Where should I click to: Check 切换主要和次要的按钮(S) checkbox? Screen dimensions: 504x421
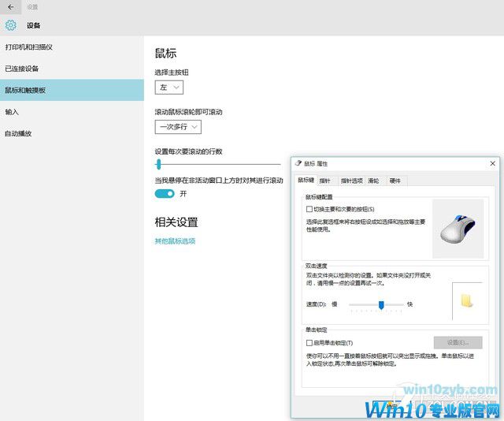309,209
